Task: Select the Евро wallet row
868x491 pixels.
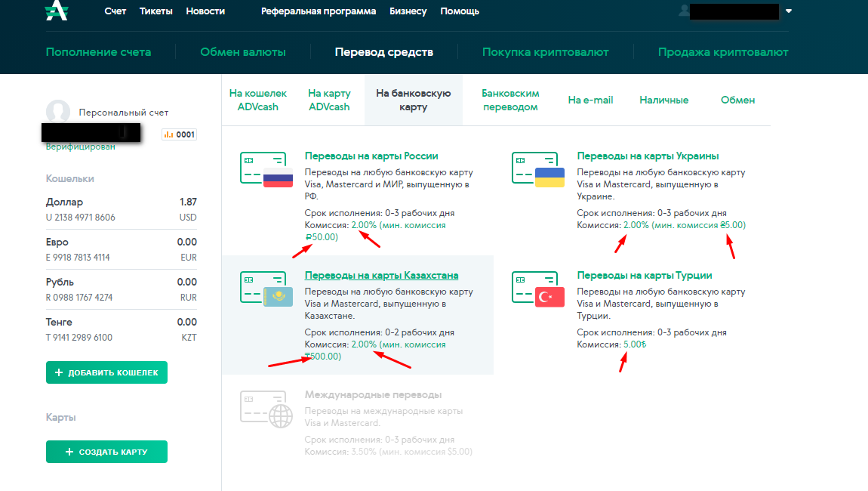Action: (x=122, y=249)
